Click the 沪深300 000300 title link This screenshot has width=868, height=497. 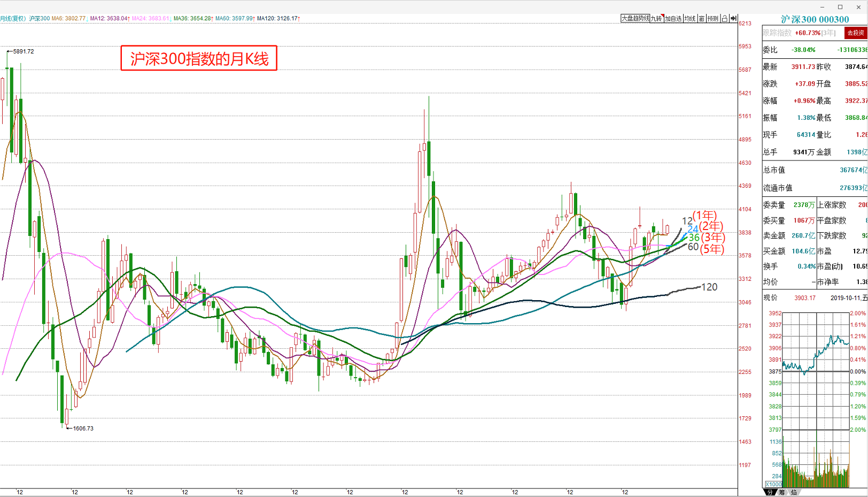click(815, 20)
